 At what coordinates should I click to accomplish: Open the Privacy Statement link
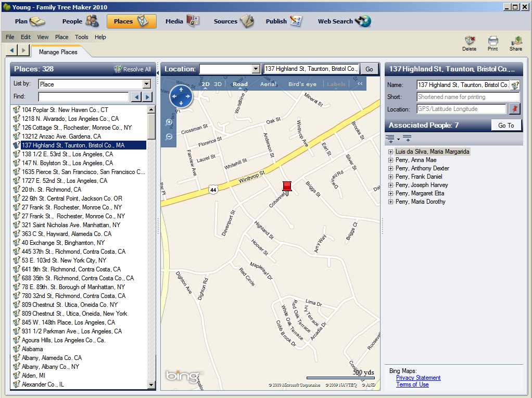(419, 378)
